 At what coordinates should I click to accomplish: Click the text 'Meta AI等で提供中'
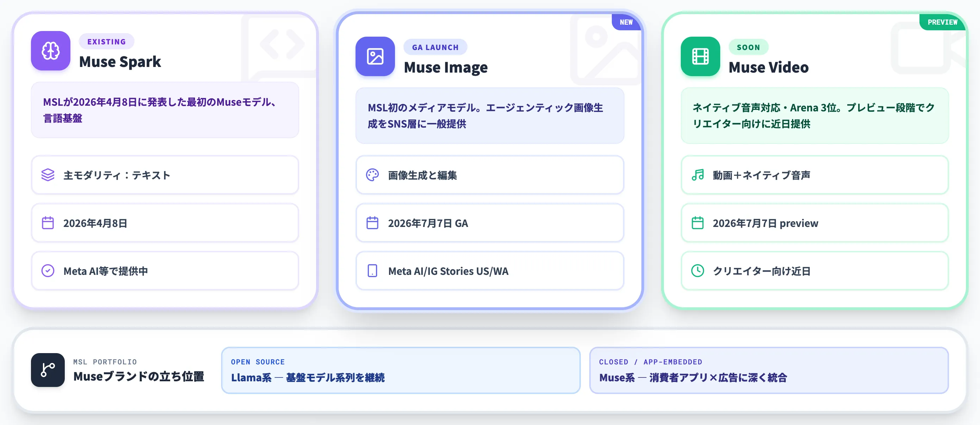click(x=106, y=271)
